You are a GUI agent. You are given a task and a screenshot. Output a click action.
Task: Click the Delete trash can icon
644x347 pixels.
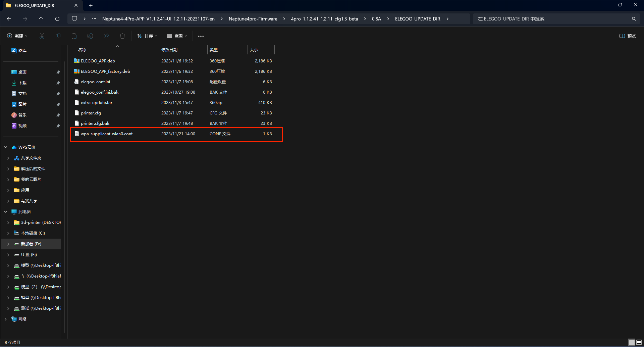[x=122, y=36]
